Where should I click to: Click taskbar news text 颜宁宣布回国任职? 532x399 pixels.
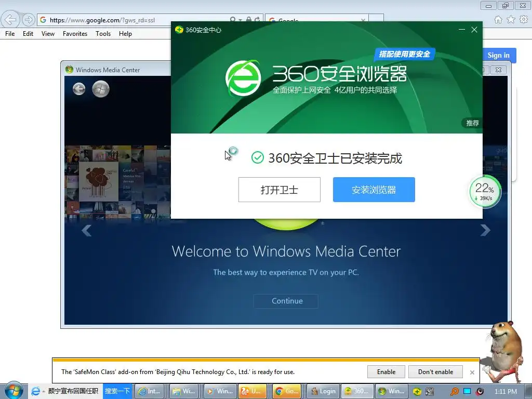point(73,391)
